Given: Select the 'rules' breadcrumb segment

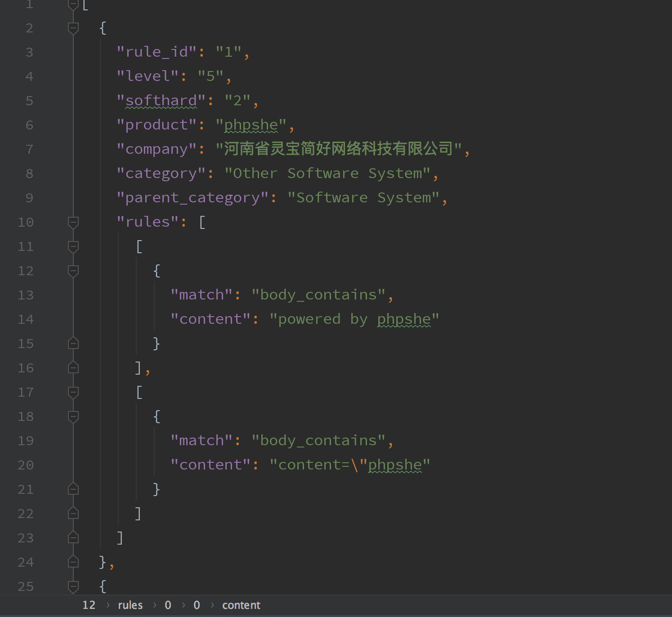Looking at the screenshot, I should (130, 605).
